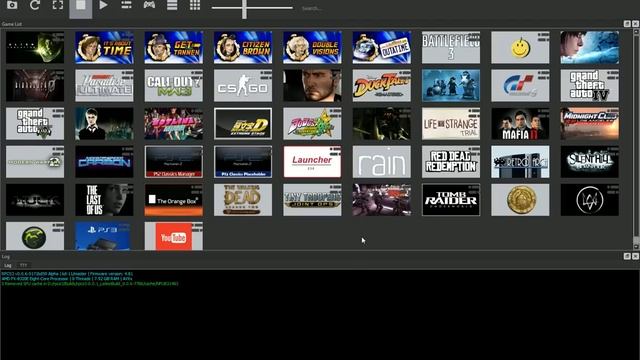640x360 pixels.
Task: Select the Initial D Extreme Stage tile
Action: 243,124
